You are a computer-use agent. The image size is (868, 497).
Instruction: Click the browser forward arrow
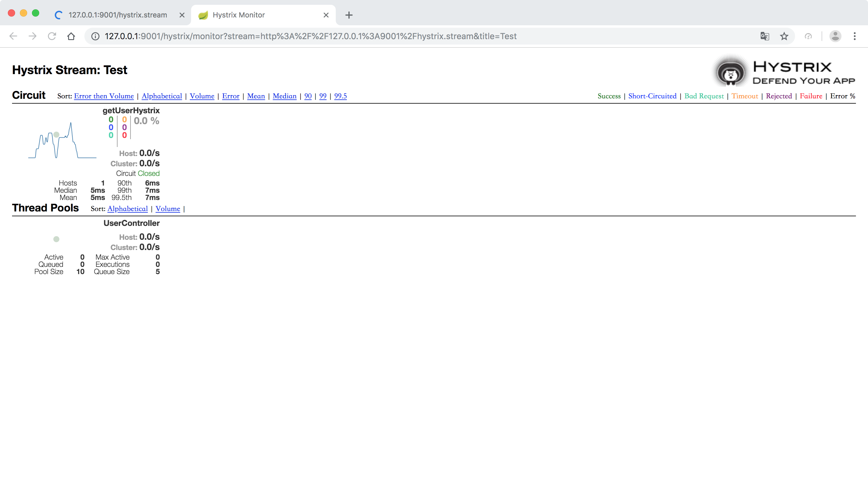click(33, 36)
